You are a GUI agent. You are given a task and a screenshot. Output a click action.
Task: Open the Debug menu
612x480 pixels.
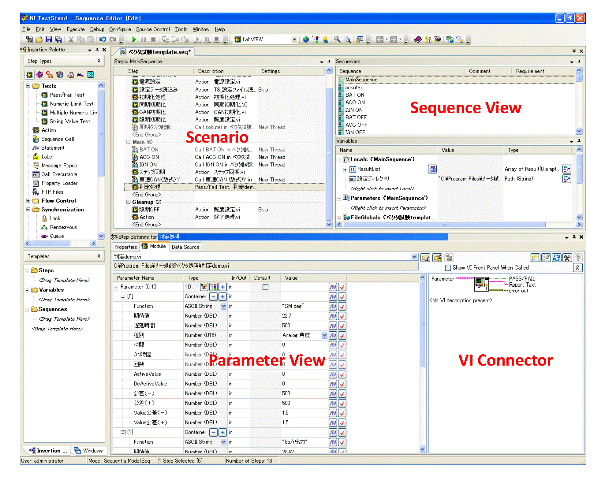97,29
